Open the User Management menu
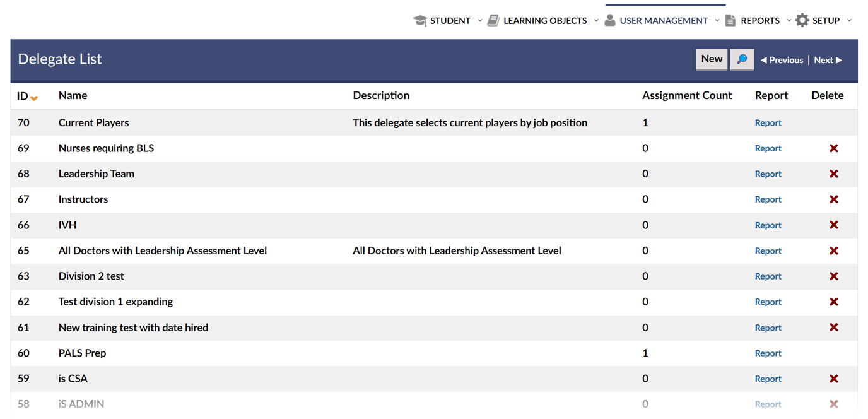868x419 pixels. (663, 21)
